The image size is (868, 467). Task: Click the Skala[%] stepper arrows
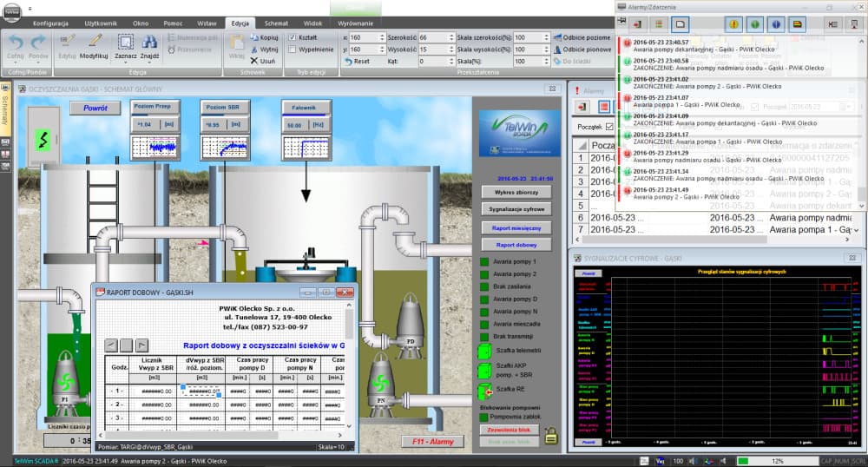[x=546, y=62]
